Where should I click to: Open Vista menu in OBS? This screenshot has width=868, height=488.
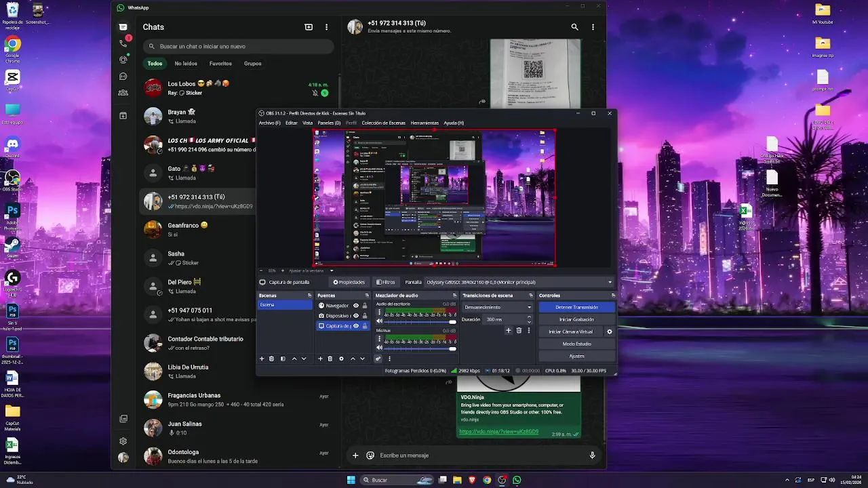click(x=308, y=123)
